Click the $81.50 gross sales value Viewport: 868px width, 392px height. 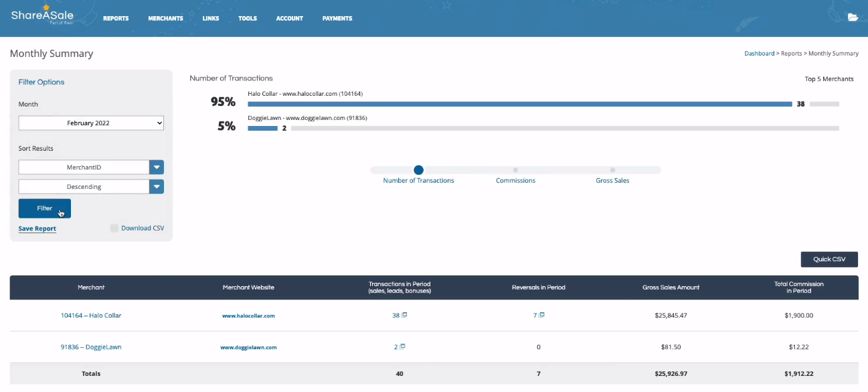671,347
